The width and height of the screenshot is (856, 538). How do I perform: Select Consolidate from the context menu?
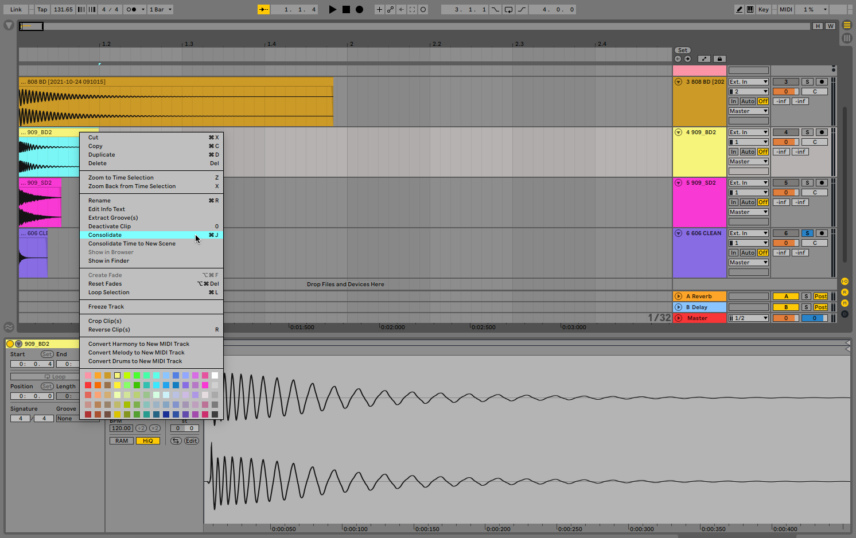click(105, 235)
